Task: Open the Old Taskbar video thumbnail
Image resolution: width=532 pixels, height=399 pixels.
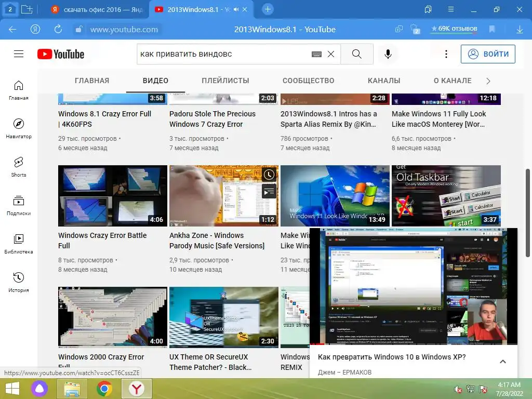Action: 446,196
